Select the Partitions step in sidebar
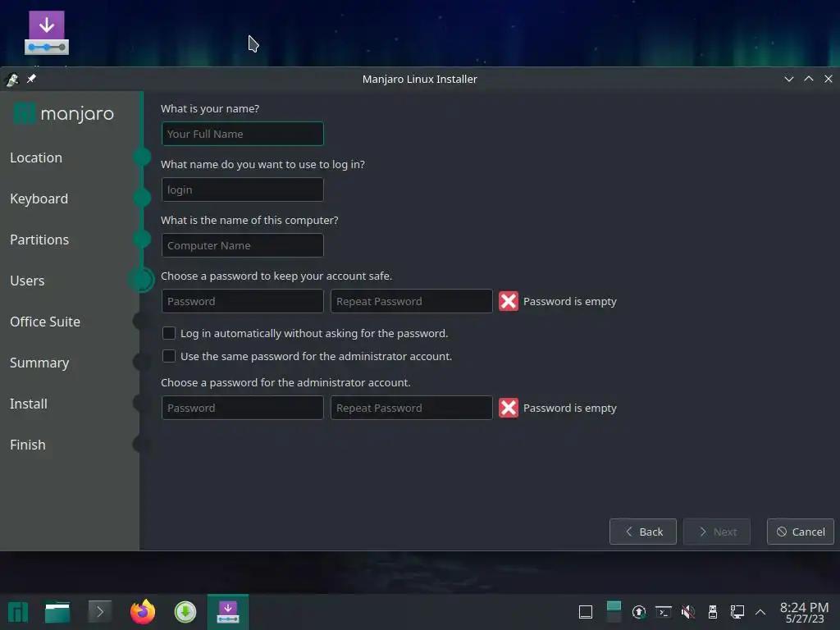Screen dimensions: 840x630 click(39, 240)
